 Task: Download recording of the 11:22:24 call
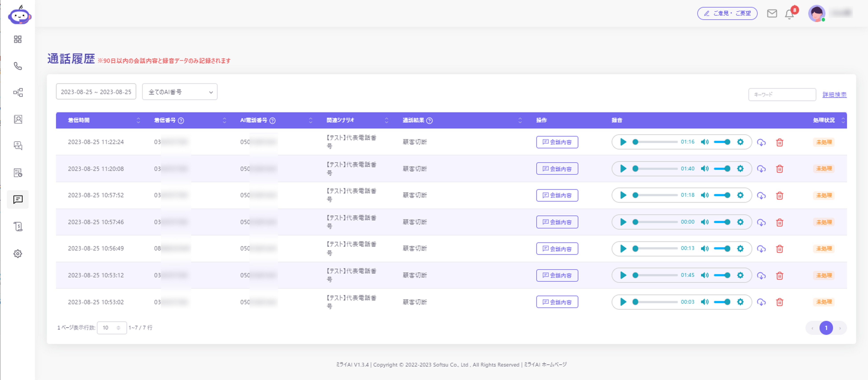pos(761,142)
